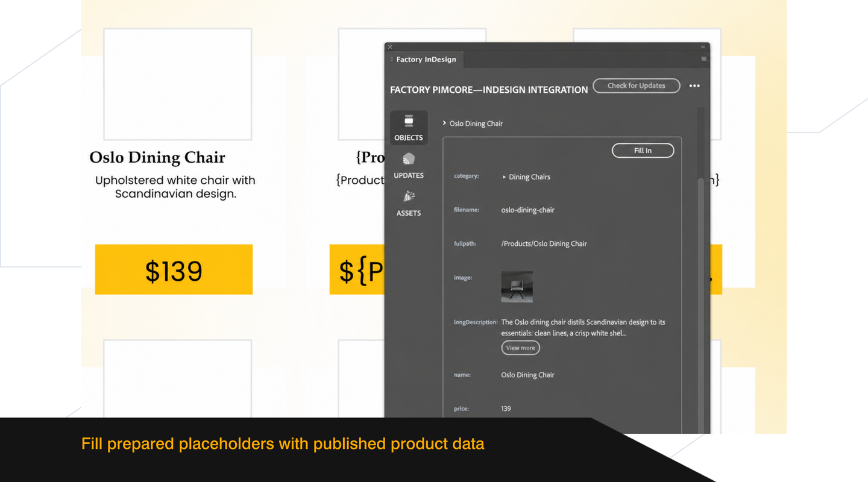Close the Factory InDesign panel

pos(390,47)
